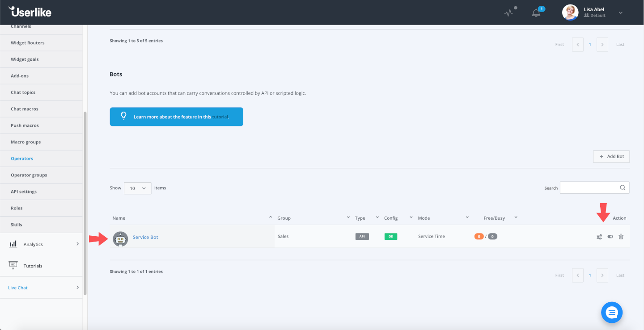Click the Add Bot button
644x330 pixels.
click(x=611, y=156)
